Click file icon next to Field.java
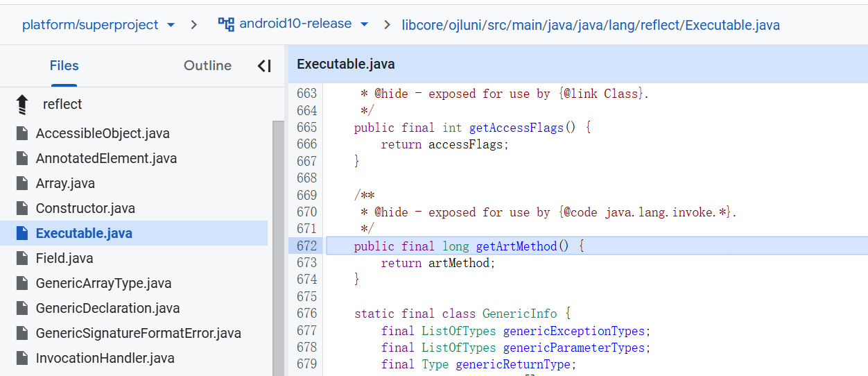 point(22,258)
